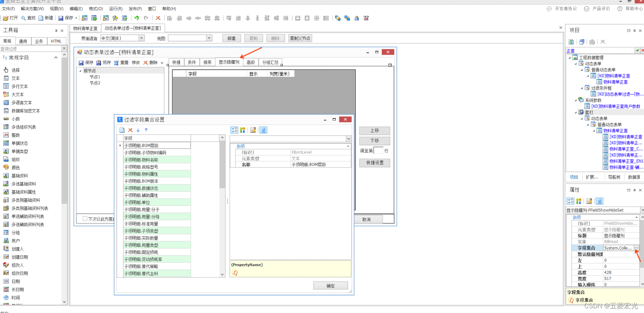Collapse 工程数据管理 node in project tree
The height and width of the screenshot is (313, 644).
tap(570, 57)
